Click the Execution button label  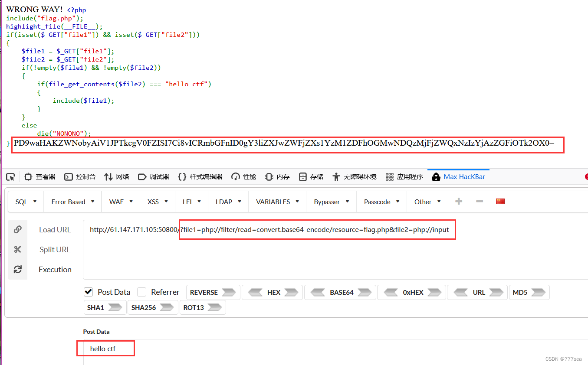55,270
